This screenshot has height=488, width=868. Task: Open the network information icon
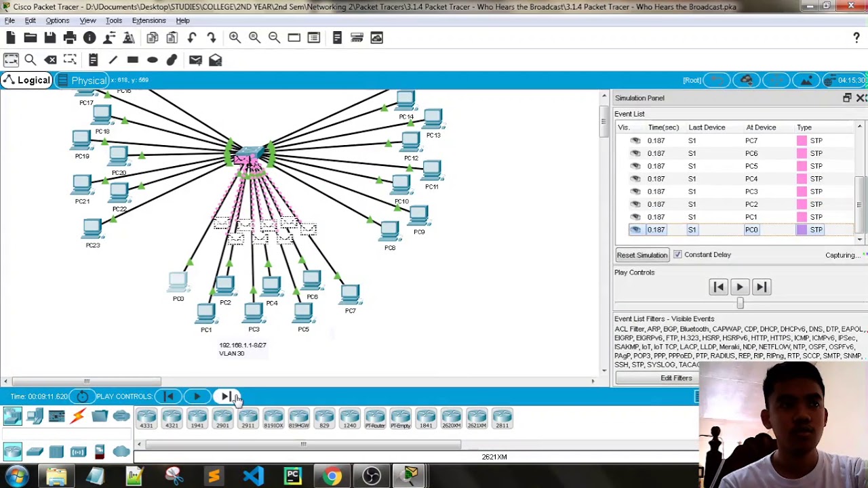90,38
